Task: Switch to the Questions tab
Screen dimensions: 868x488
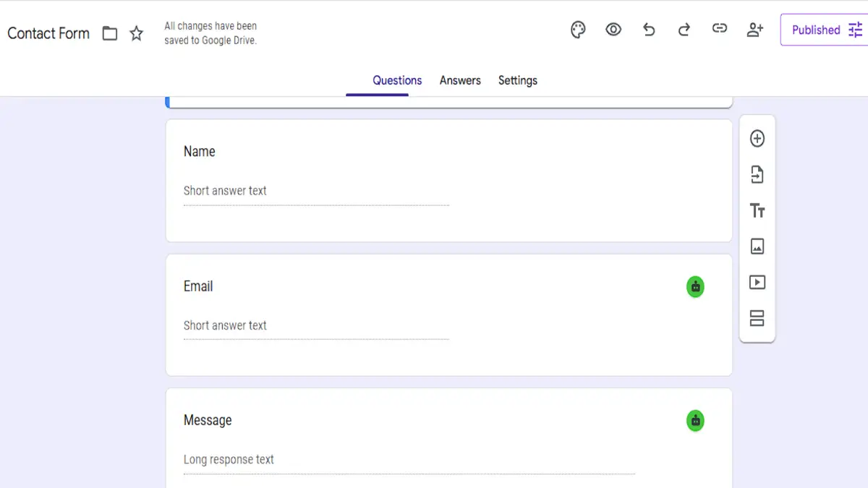Action: [397, 80]
